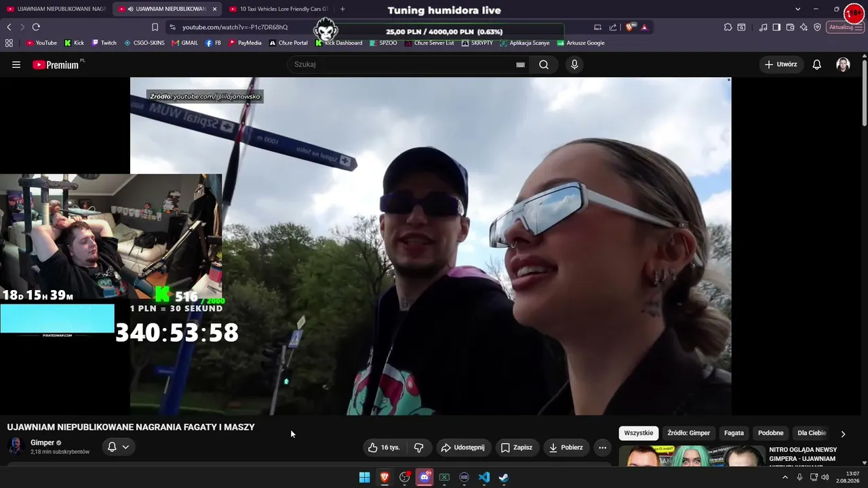Open Visual Studio Code from the taskbar
This screenshot has height=488, width=868.
(x=484, y=477)
